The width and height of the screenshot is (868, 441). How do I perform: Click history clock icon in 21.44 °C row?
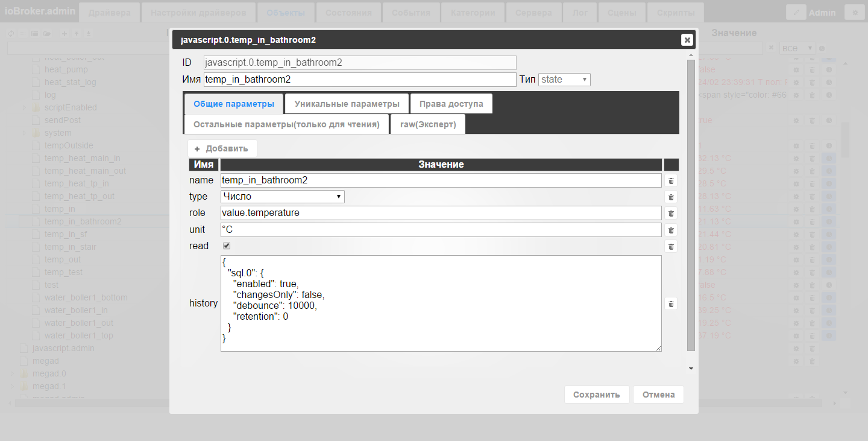tap(829, 235)
